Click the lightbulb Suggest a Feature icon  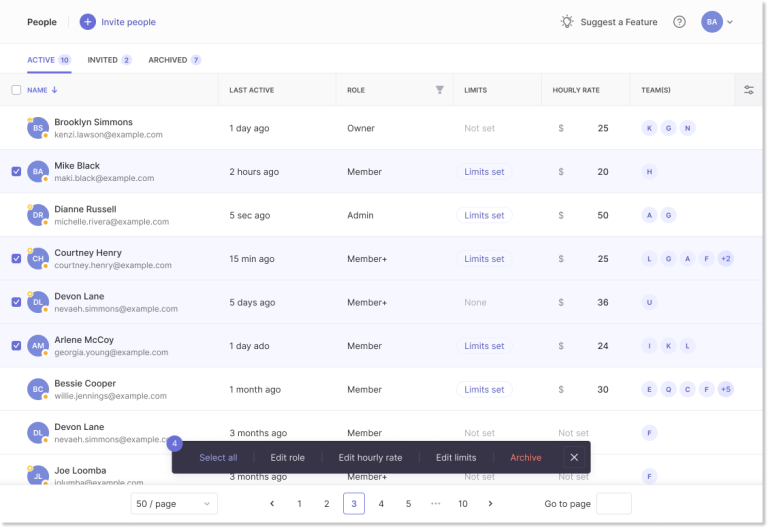(567, 22)
